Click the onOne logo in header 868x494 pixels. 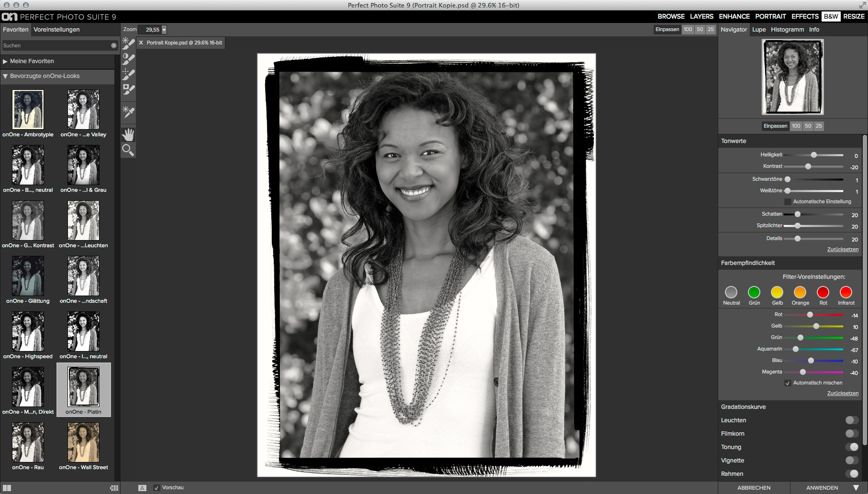coord(10,17)
